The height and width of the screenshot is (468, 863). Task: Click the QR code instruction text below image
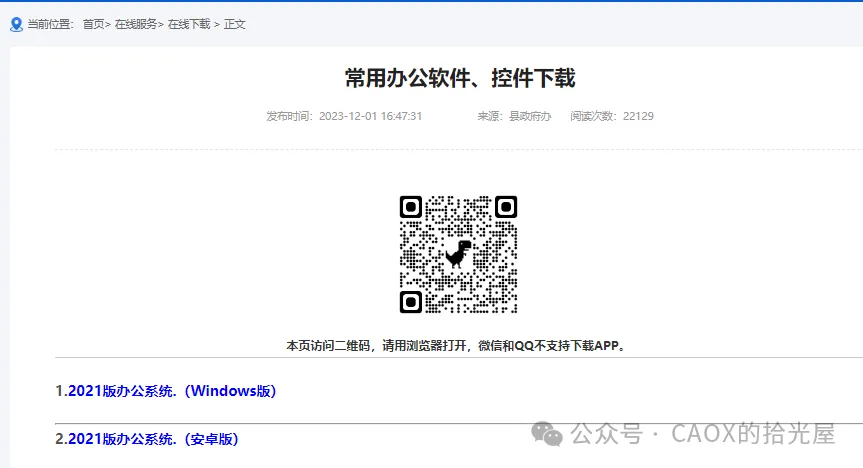456,346
